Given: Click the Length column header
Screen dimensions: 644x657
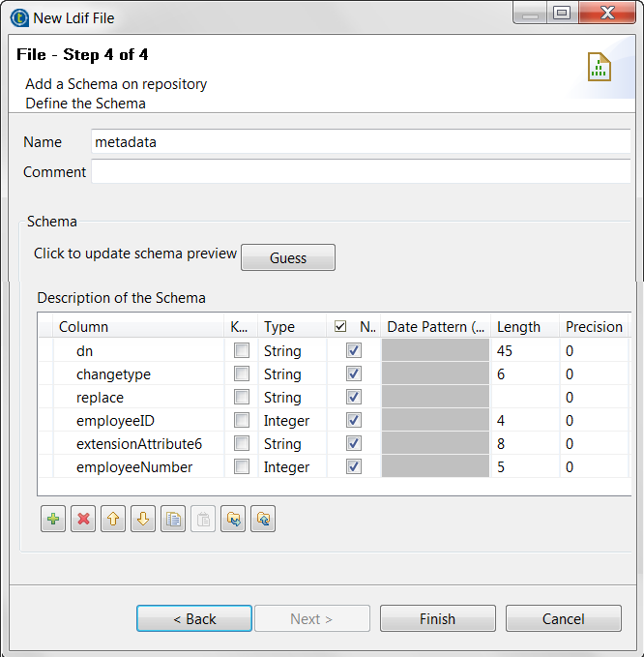Looking at the screenshot, I should [525, 326].
